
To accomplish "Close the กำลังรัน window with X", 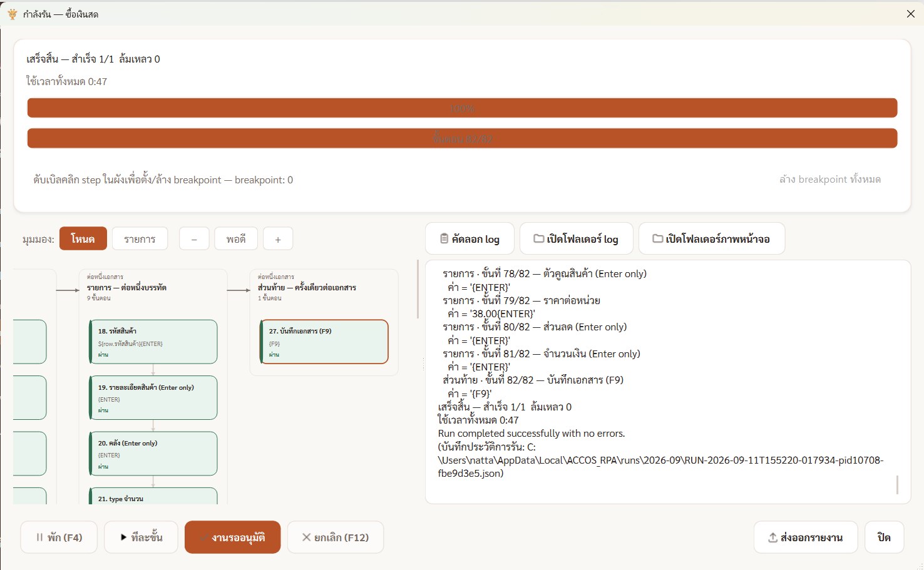I will point(911,14).
